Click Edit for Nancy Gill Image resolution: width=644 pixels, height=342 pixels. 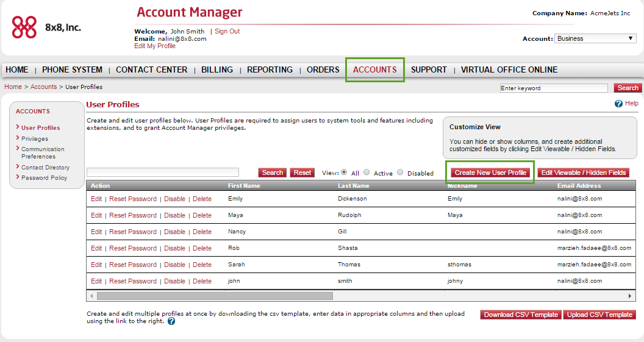click(x=96, y=232)
